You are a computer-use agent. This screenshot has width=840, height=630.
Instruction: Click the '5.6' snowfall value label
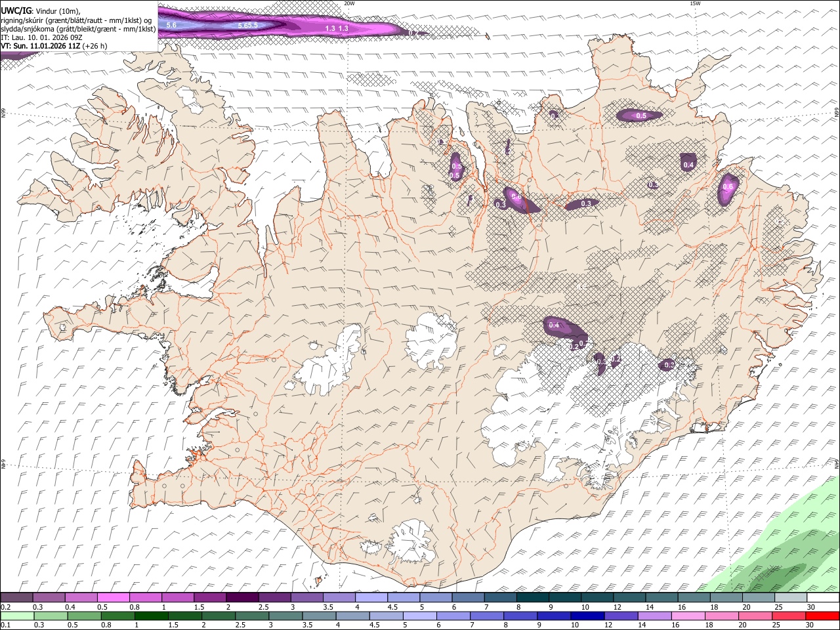pos(172,25)
